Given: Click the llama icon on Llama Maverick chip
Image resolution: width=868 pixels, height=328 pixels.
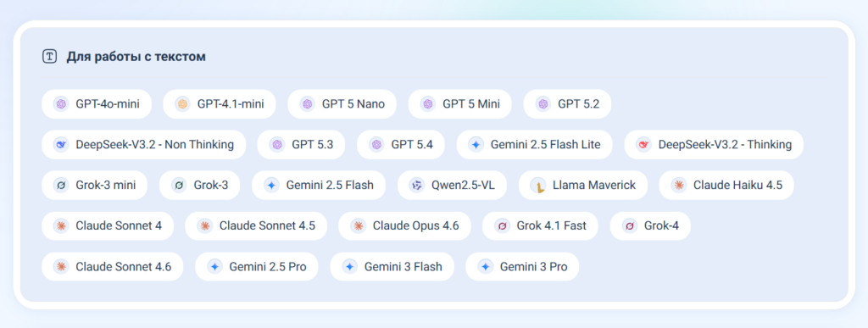Looking at the screenshot, I should click(537, 186).
